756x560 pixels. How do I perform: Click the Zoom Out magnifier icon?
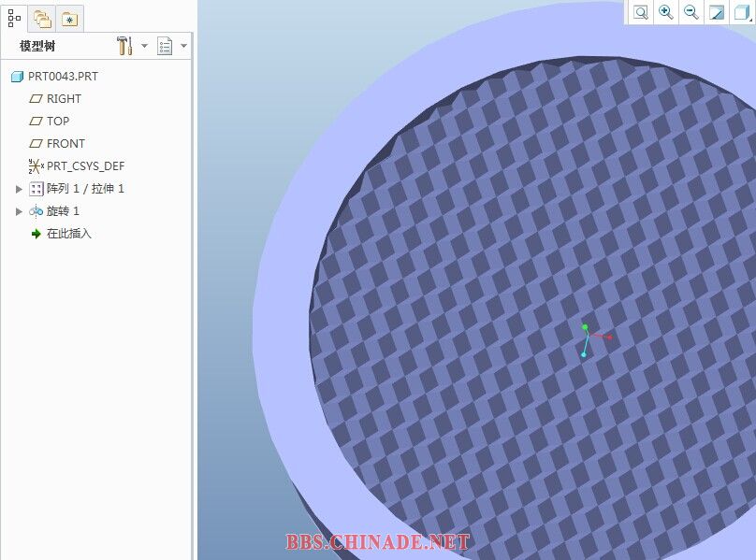691,12
